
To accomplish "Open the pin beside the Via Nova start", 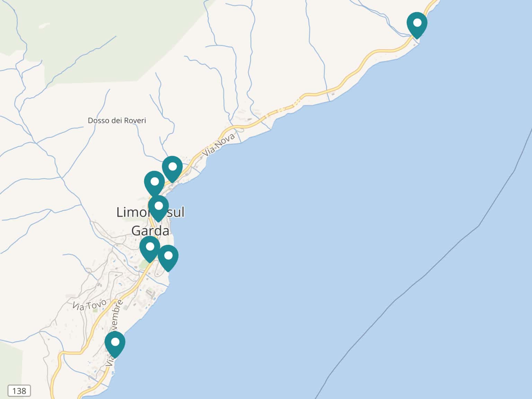I will pyautogui.click(x=172, y=169).
